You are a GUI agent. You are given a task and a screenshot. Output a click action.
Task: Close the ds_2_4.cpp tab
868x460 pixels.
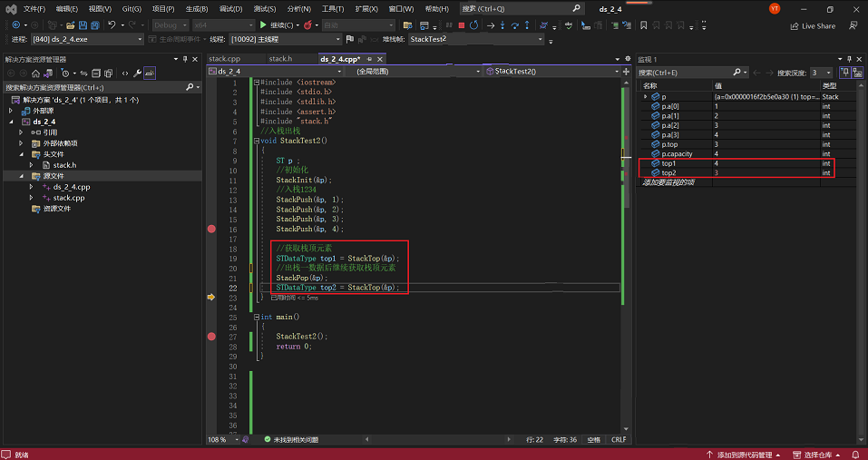tap(378, 59)
